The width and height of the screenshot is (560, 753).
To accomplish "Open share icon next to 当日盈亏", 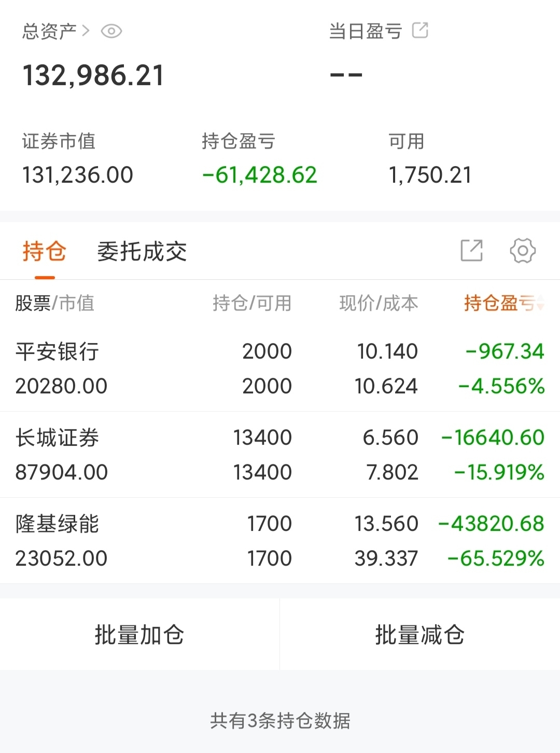I will click(x=420, y=31).
